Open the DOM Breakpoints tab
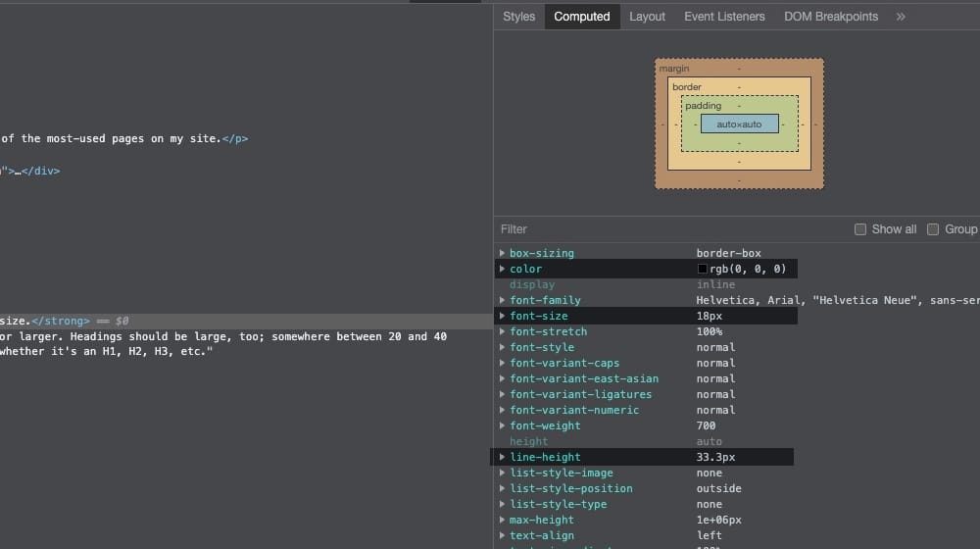The image size is (980, 549). pyautogui.click(x=831, y=17)
